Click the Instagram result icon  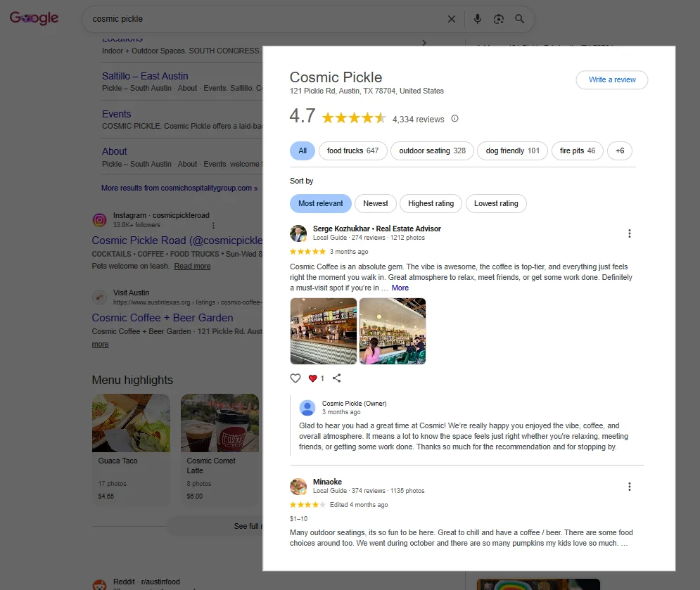tap(100, 219)
